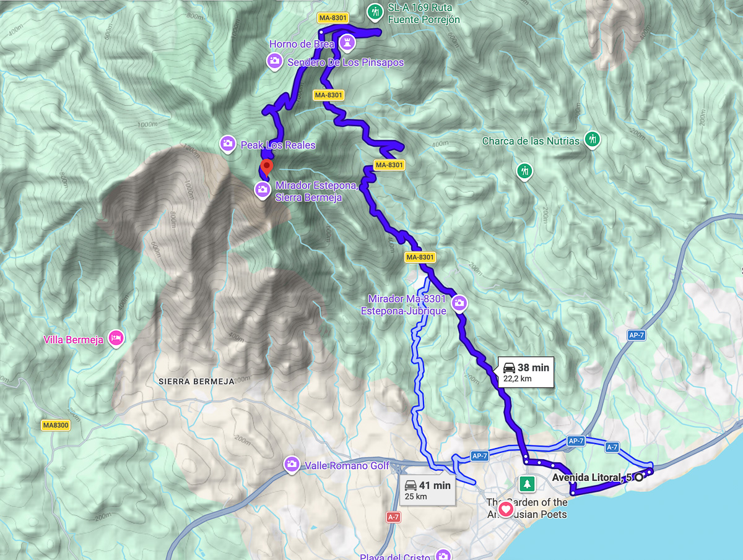Select the Horno de Brea landmark icon
Screen dimensions: 743x560
(x=347, y=43)
